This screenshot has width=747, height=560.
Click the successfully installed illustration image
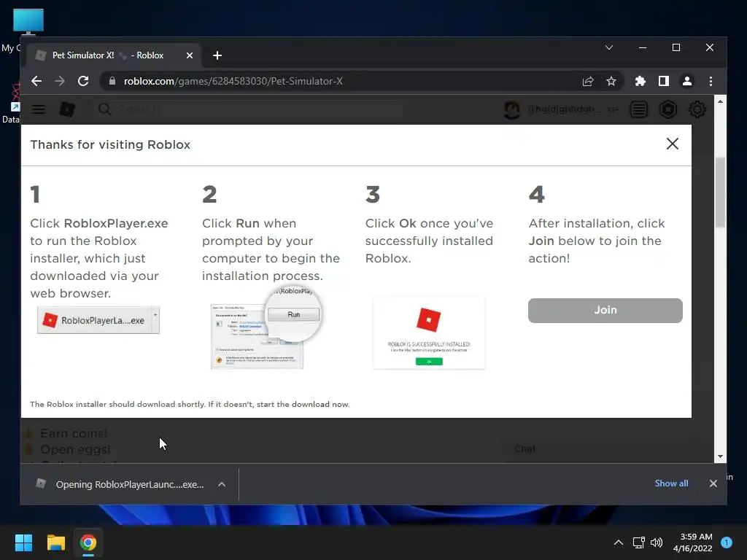(429, 332)
